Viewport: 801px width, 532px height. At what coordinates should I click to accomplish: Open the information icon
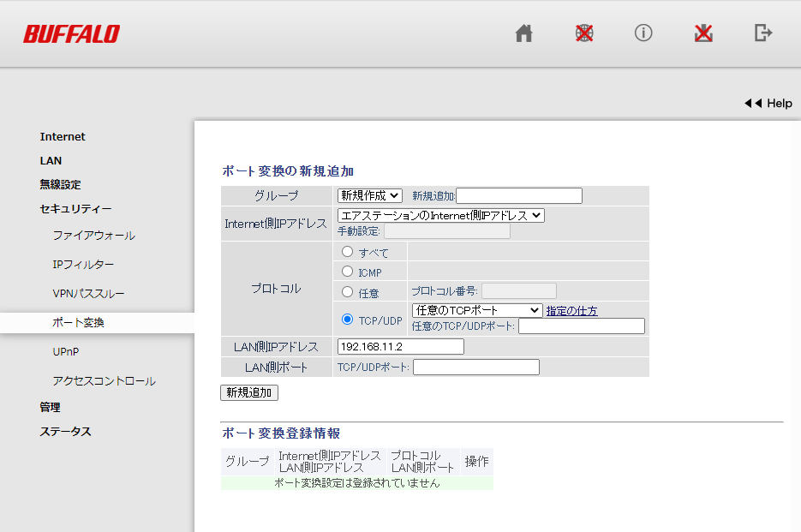point(643,33)
